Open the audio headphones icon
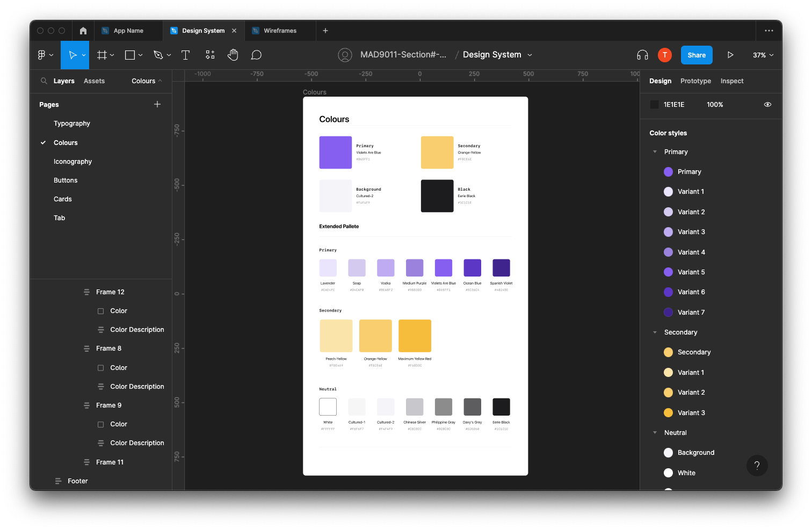 [642, 55]
